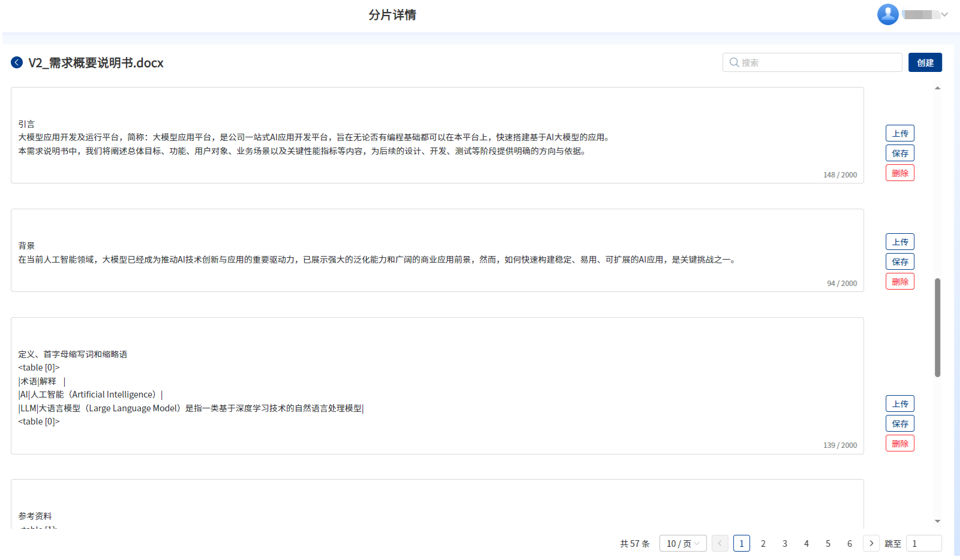Go to next page using right arrow
Viewport: 960px width, 560px height.
871,543
